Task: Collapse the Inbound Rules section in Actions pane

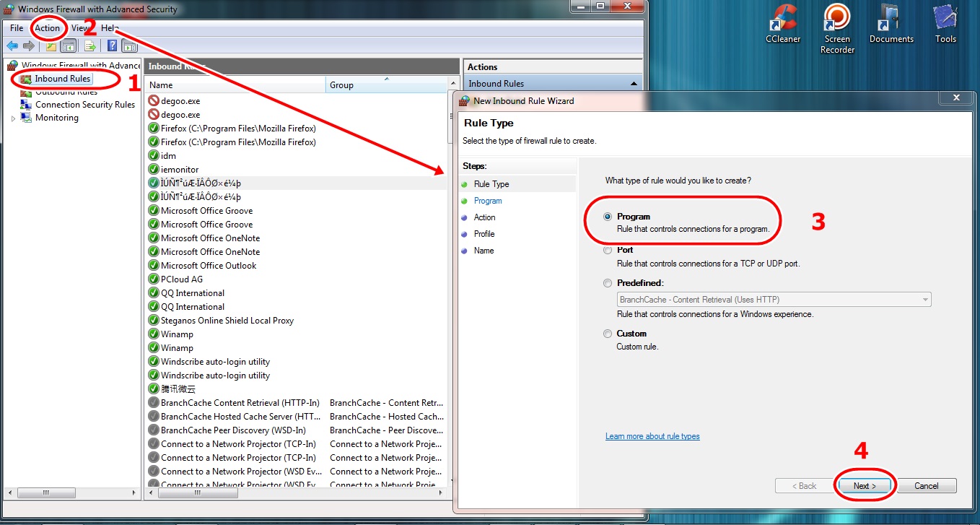Action: (x=634, y=84)
